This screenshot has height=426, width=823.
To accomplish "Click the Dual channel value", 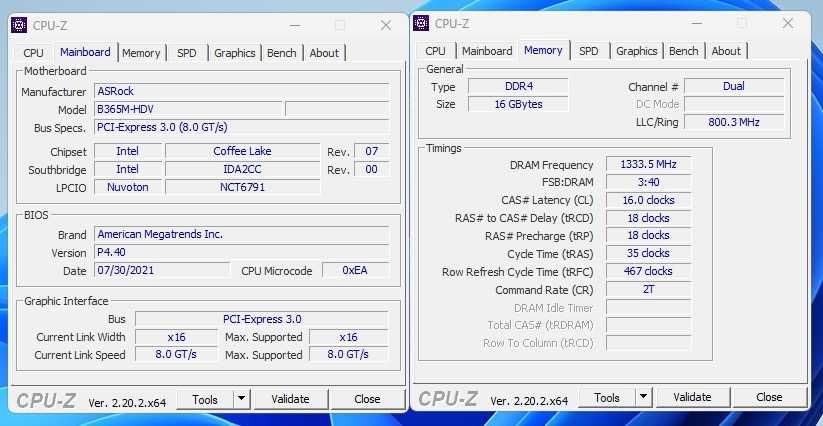I will point(734,86).
